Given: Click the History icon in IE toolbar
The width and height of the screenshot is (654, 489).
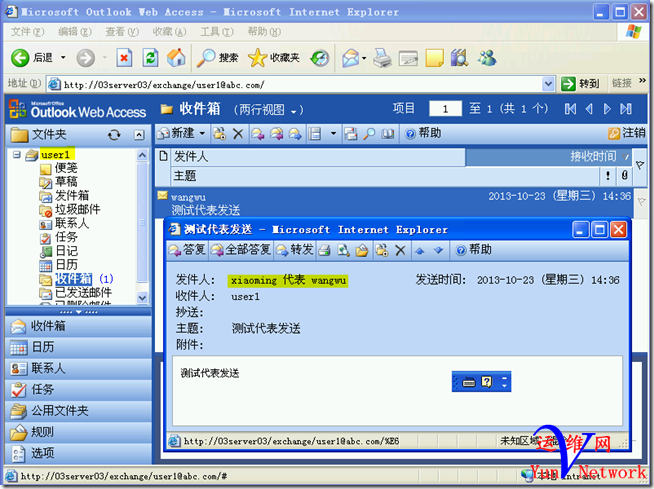Looking at the screenshot, I should (320, 58).
